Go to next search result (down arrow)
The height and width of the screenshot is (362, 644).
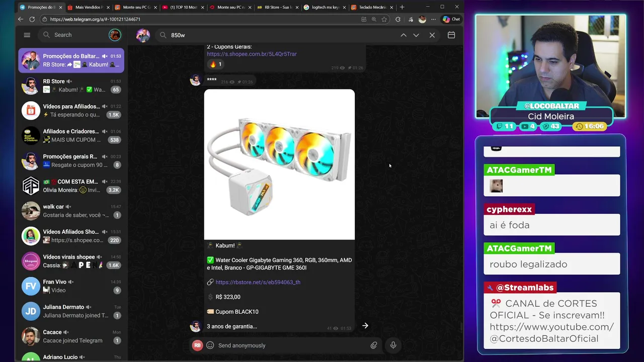[416, 35]
